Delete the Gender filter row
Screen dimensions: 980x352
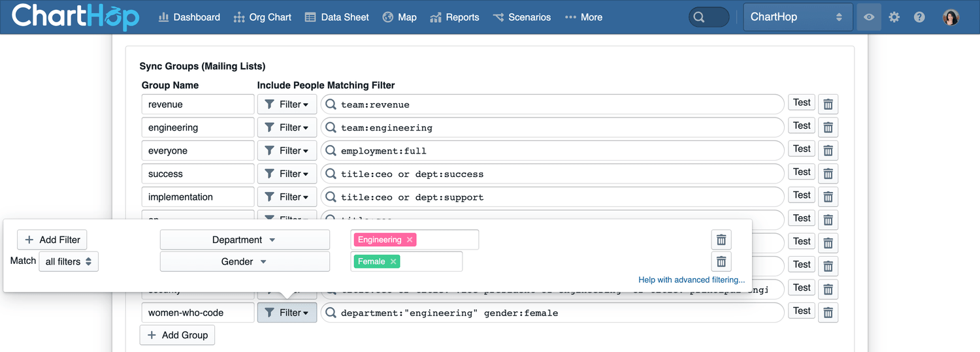(x=721, y=262)
